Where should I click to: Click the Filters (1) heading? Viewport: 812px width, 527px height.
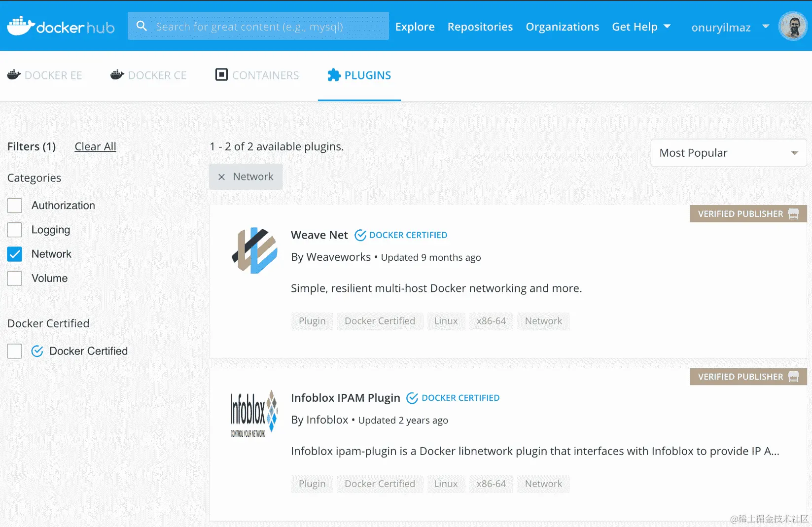pyautogui.click(x=32, y=146)
